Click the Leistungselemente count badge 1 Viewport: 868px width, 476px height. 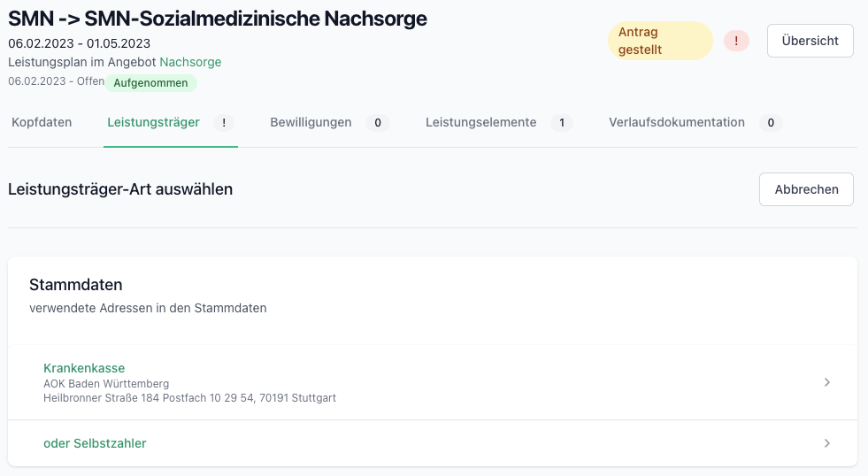pos(562,123)
